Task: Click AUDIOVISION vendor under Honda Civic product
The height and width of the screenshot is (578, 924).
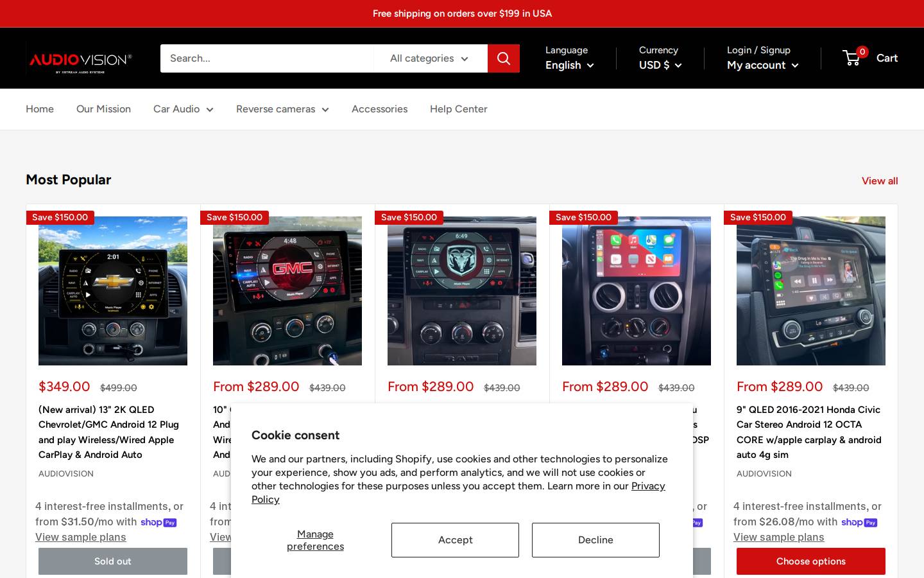Action: (x=764, y=474)
